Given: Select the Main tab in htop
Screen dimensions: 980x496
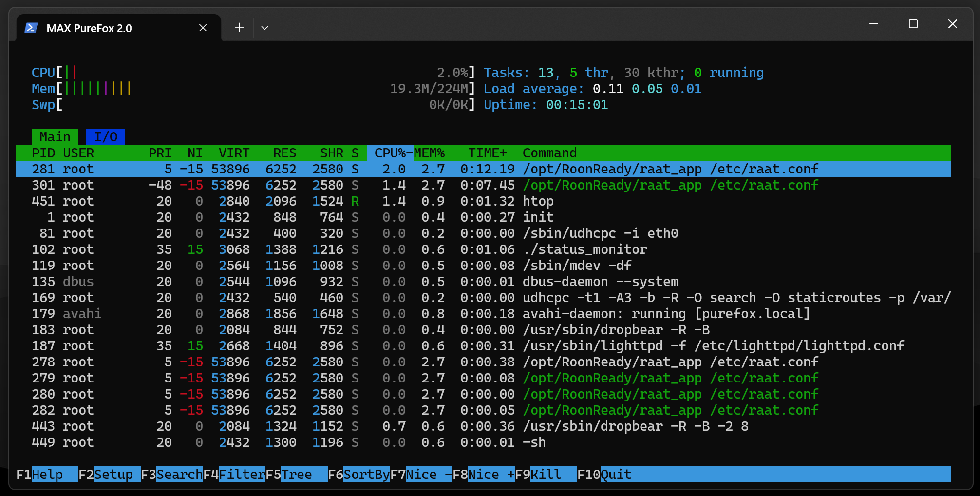Looking at the screenshot, I should [x=55, y=137].
